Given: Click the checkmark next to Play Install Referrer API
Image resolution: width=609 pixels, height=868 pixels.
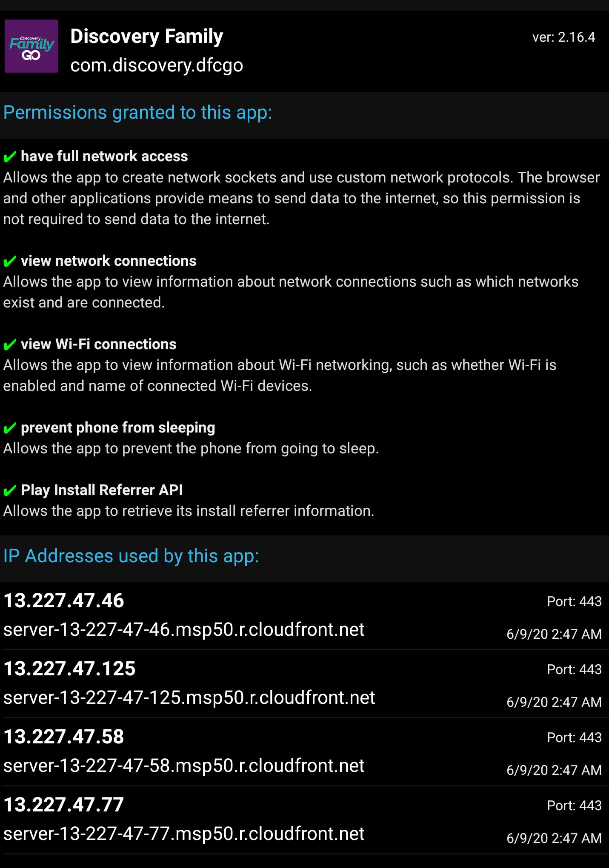Looking at the screenshot, I should [x=10, y=491].
